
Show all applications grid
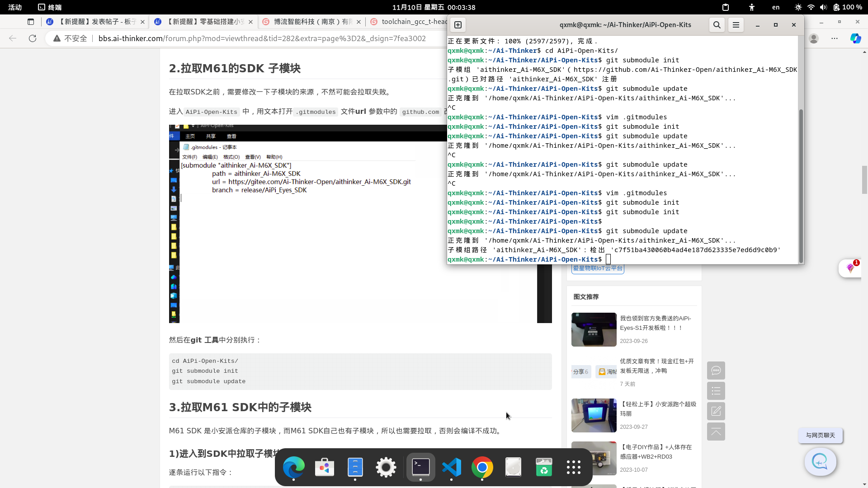pyautogui.click(x=574, y=467)
